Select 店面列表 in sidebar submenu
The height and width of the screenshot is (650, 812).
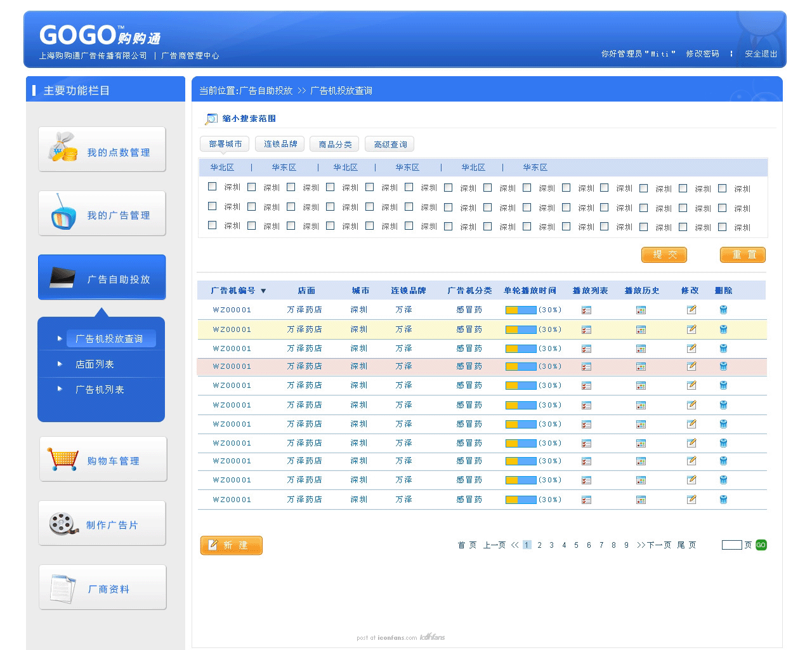(x=95, y=364)
